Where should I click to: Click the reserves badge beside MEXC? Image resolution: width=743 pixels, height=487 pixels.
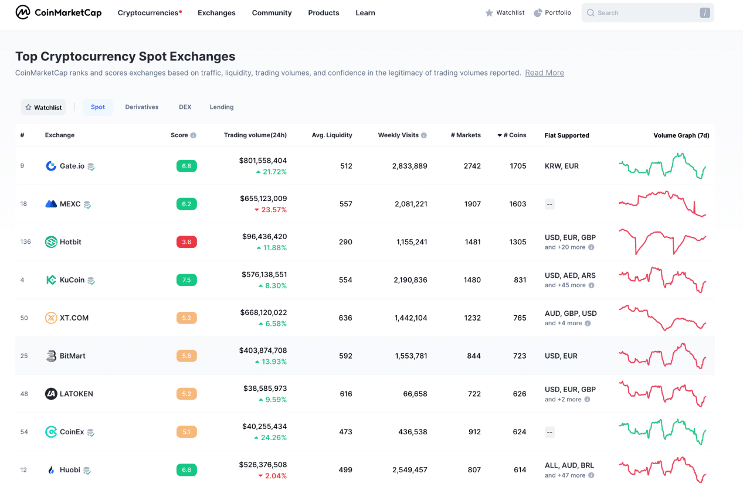(x=87, y=204)
